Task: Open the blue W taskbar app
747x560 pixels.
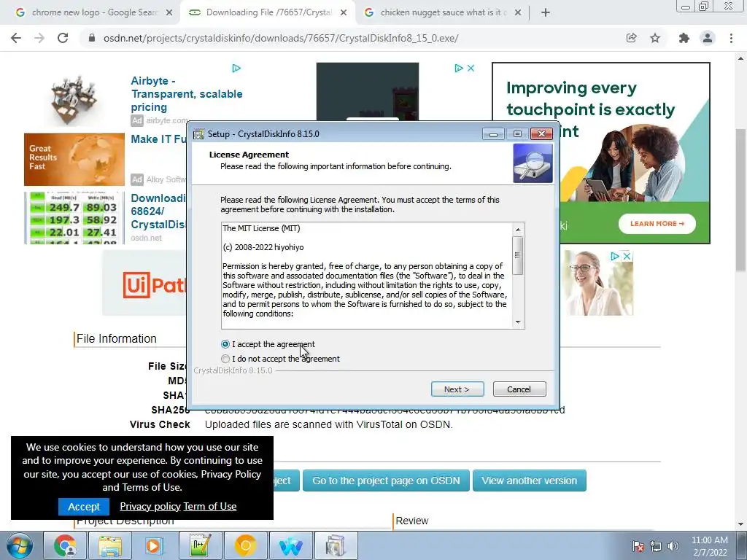Action: [x=290, y=545]
